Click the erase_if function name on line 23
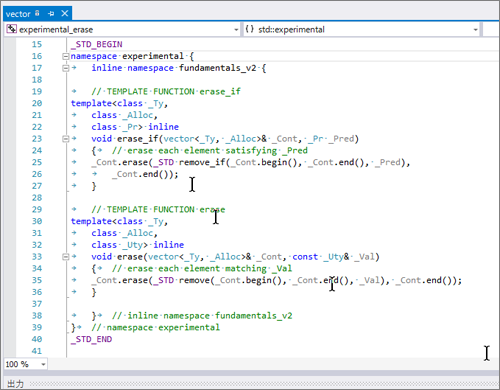Screen dimensions: 500x390 tap(137, 139)
